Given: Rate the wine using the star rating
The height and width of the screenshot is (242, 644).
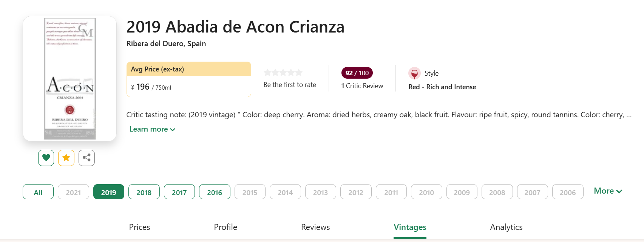Looking at the screenshot, I should 283,73.
